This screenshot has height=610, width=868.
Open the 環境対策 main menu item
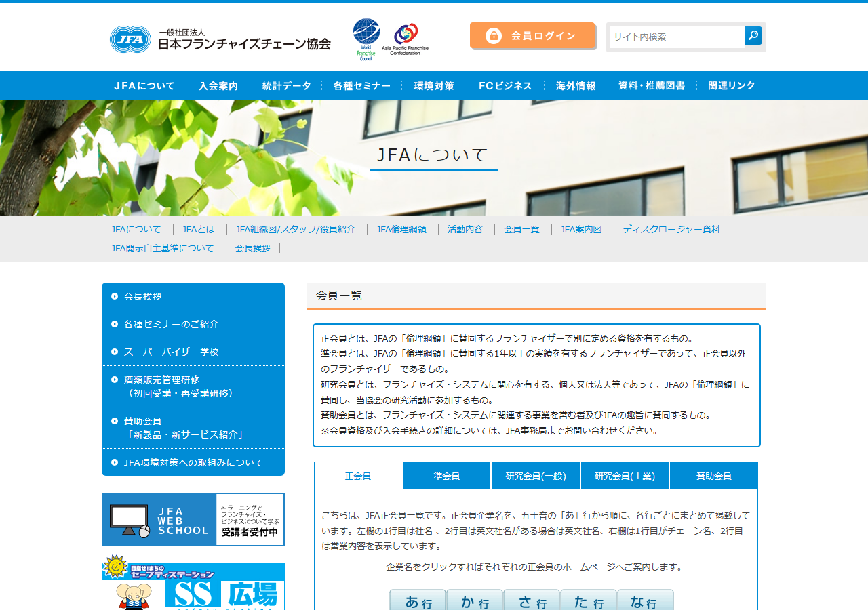(434, 86)
